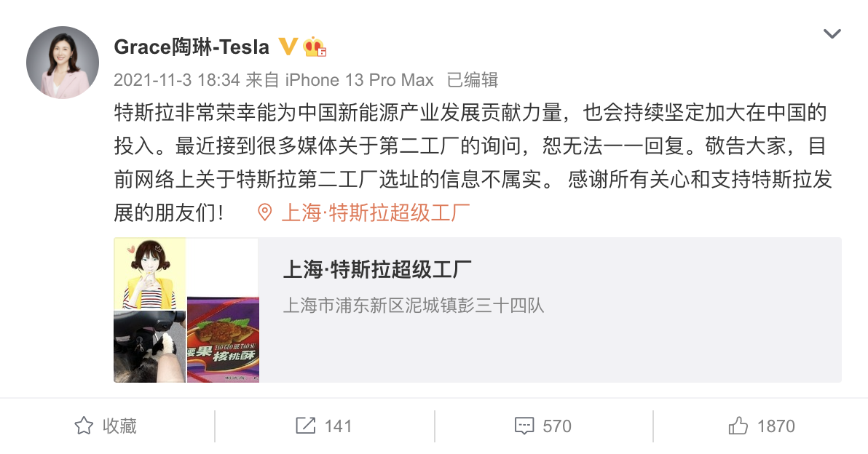Click the cartoon girl thumbnail image
The image size is (868, 454).
[x=149, y=274]
